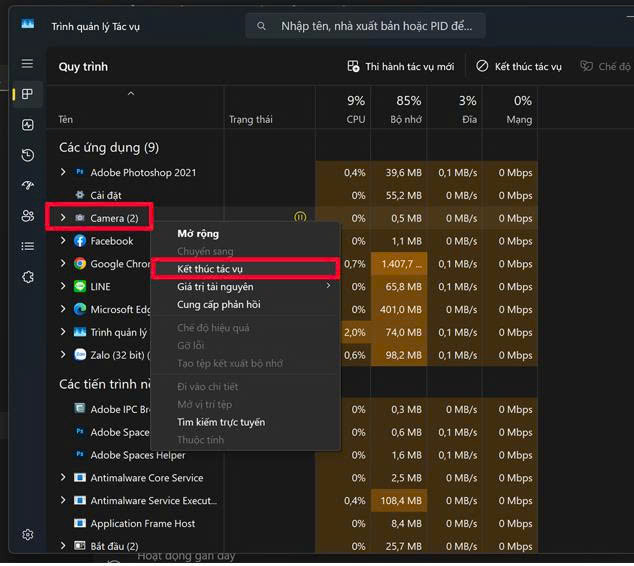Open Giá trị tài nguyên submenu
Screen dimensions: 634x566
245,287
